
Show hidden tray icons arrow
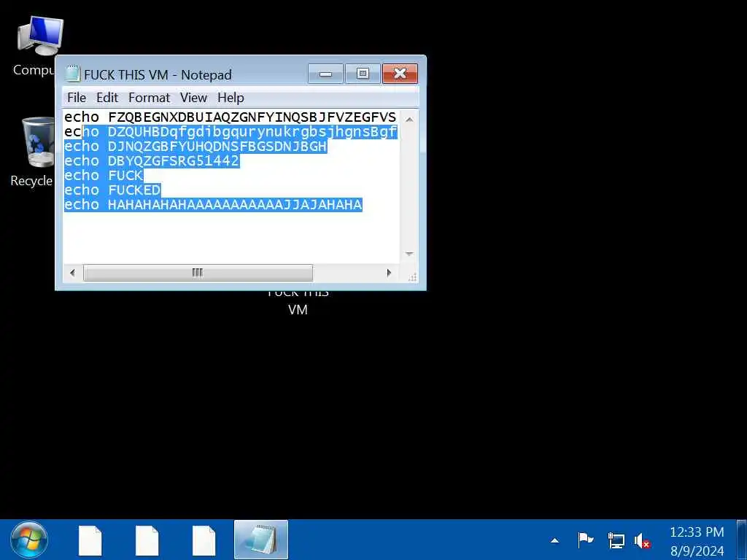pyautogui.click(x=554, y=540)
